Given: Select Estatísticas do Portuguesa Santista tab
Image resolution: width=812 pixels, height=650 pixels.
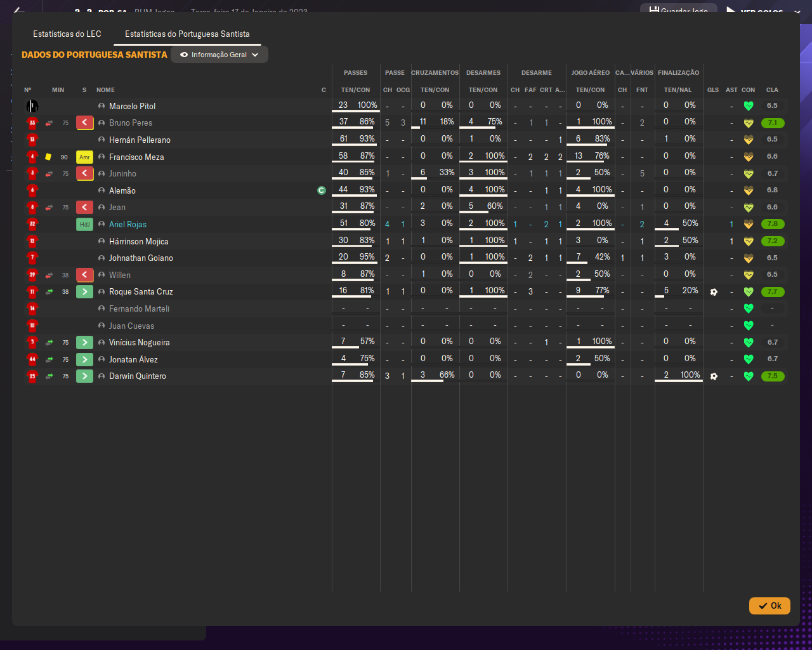Looking at the screenshot, I should [x=187, y=34].
